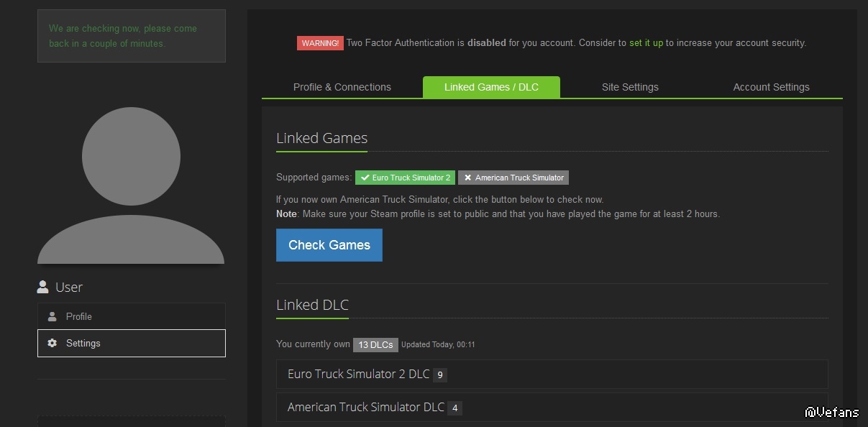Viewport: 868px width, 427px height.
Task: Switch to the Site Settings tab
Action: coord(630,87)
